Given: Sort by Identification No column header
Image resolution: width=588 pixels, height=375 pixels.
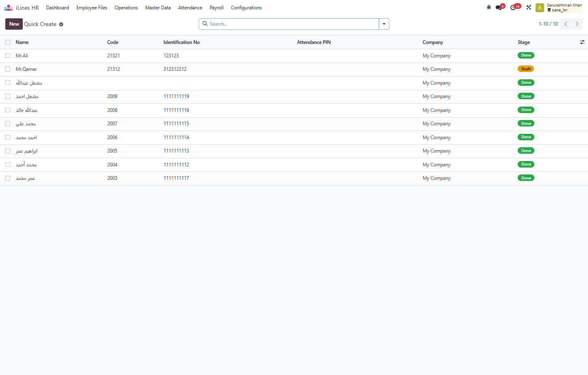Looking at the screenshot, I should [182, 42].
